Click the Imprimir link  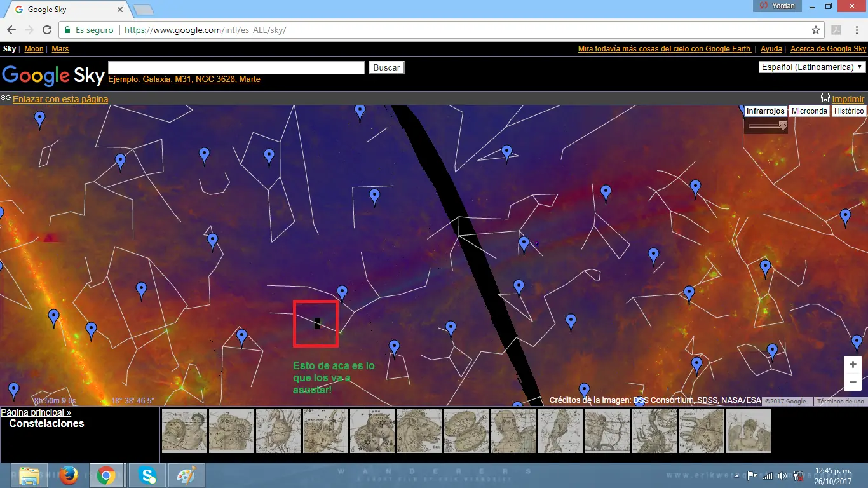pos(848,99)
